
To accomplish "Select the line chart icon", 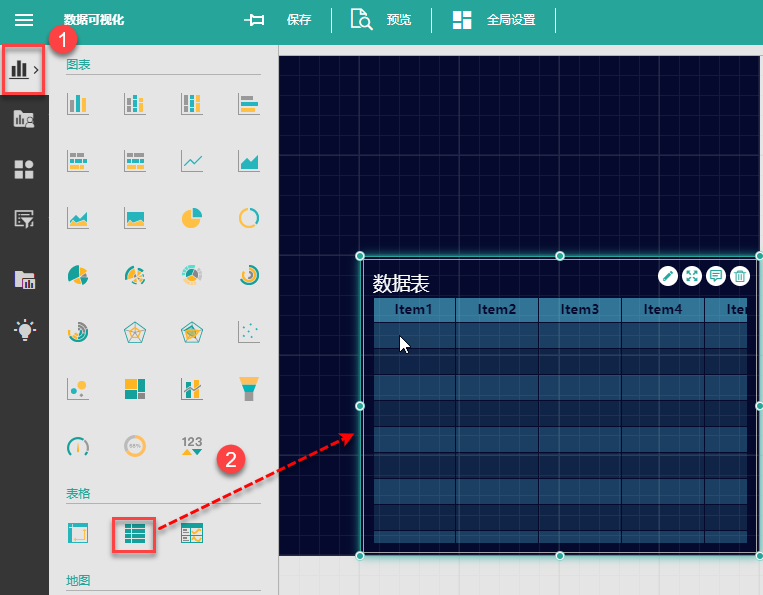I will [192, 161].
